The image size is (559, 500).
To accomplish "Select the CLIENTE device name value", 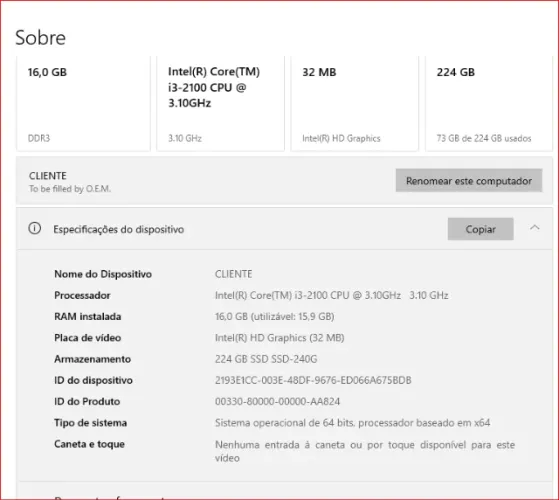I will click(x=234, y=274).
